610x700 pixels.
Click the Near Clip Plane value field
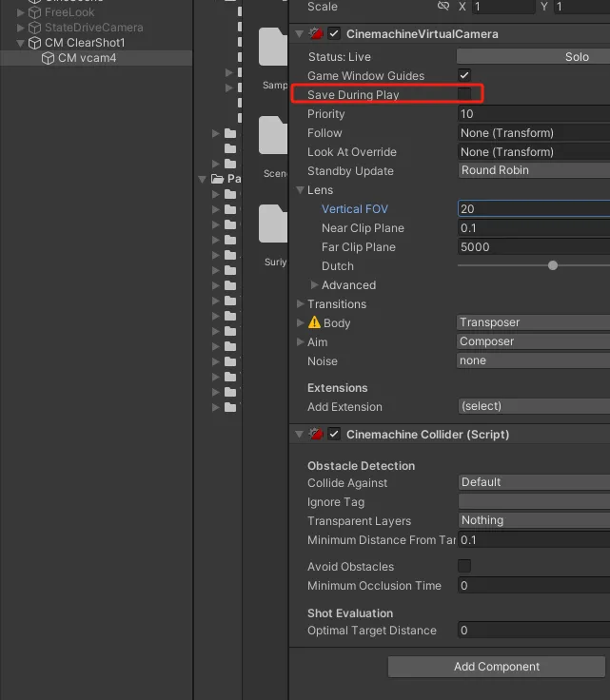[534, 228]
